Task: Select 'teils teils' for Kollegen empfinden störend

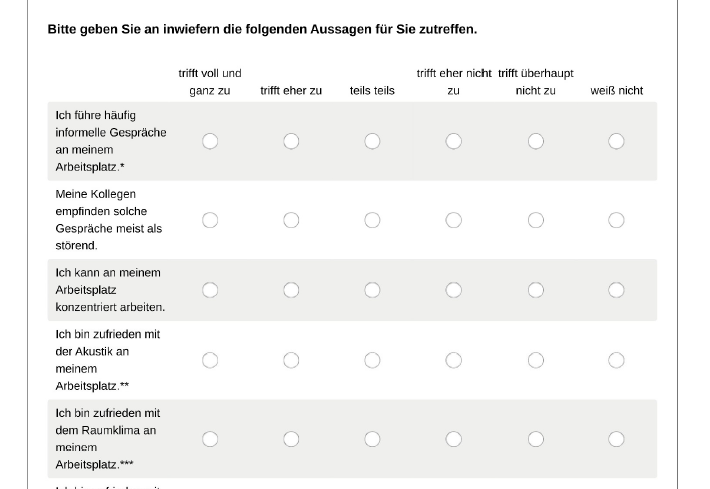Action: 372,220
